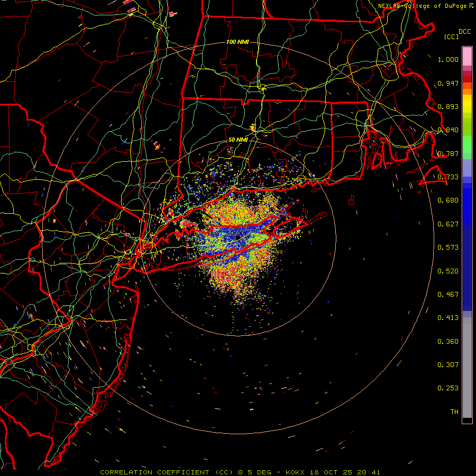Click the [CC] label above the color bar
The height and width of the screenshot is (476, 476).
452,36
